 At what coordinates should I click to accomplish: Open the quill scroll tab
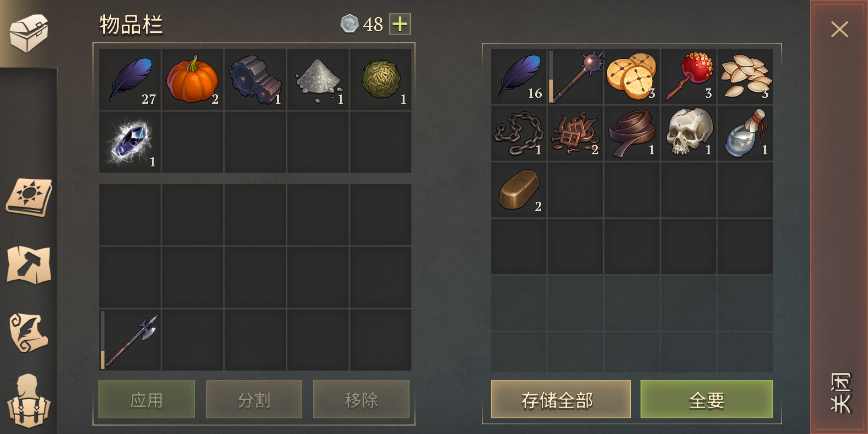pos(28,333)
